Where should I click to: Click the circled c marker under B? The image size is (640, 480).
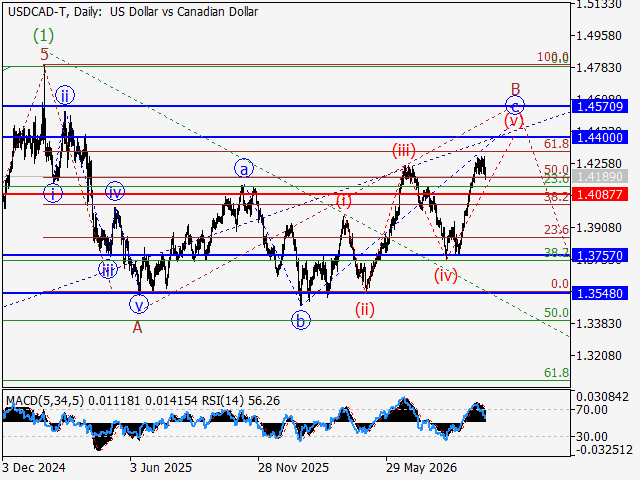[515, 106]
